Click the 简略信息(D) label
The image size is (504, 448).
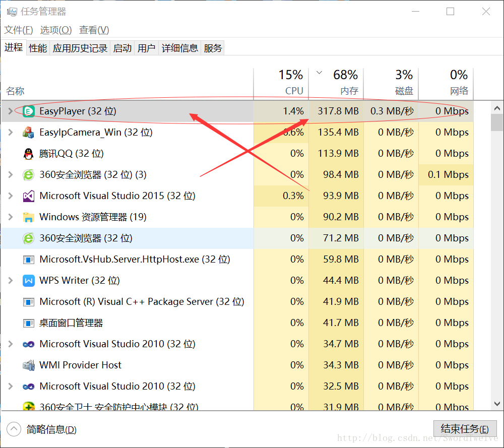point(51,429)
